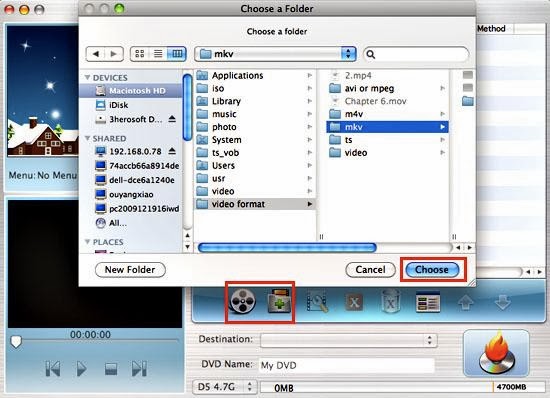Select dell-dce6a1240e shared computer

135,180
